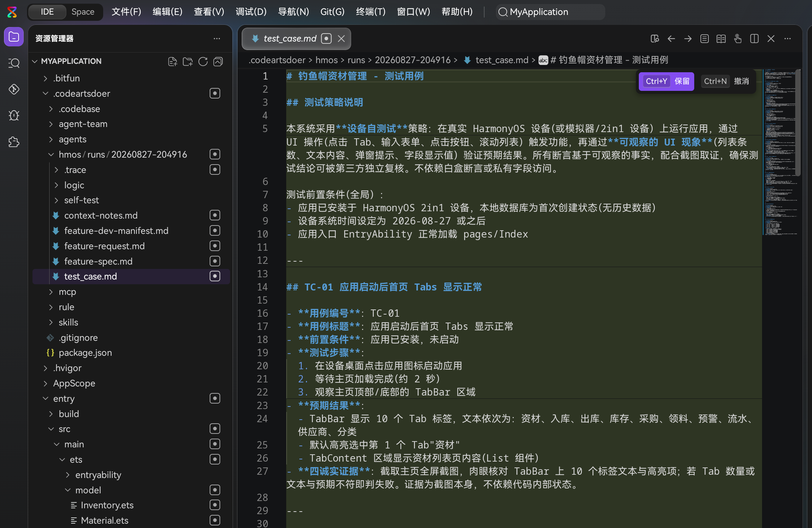Click Ctrl+N 撤消 undo button
Viewport: 812px width, 528px height.
(x=726, y=81)
